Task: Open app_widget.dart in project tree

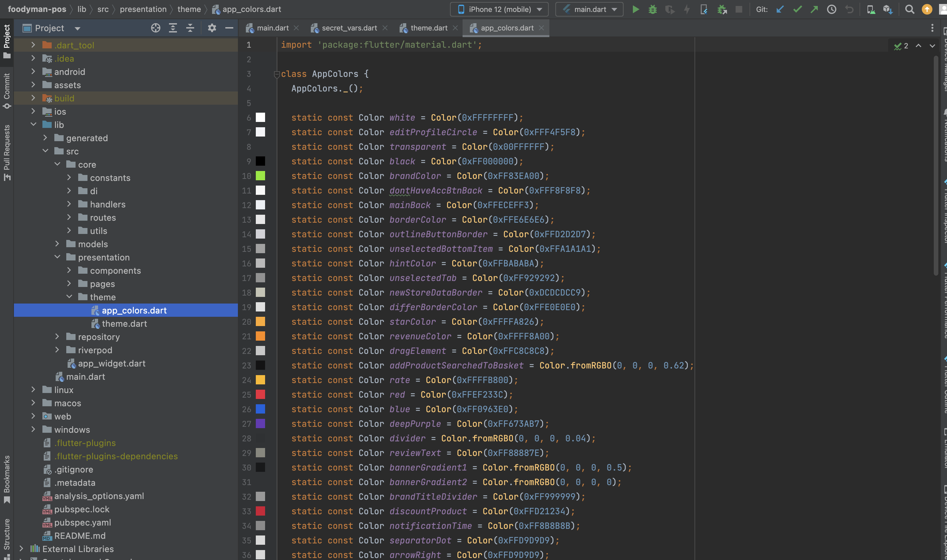Action: 112,363
